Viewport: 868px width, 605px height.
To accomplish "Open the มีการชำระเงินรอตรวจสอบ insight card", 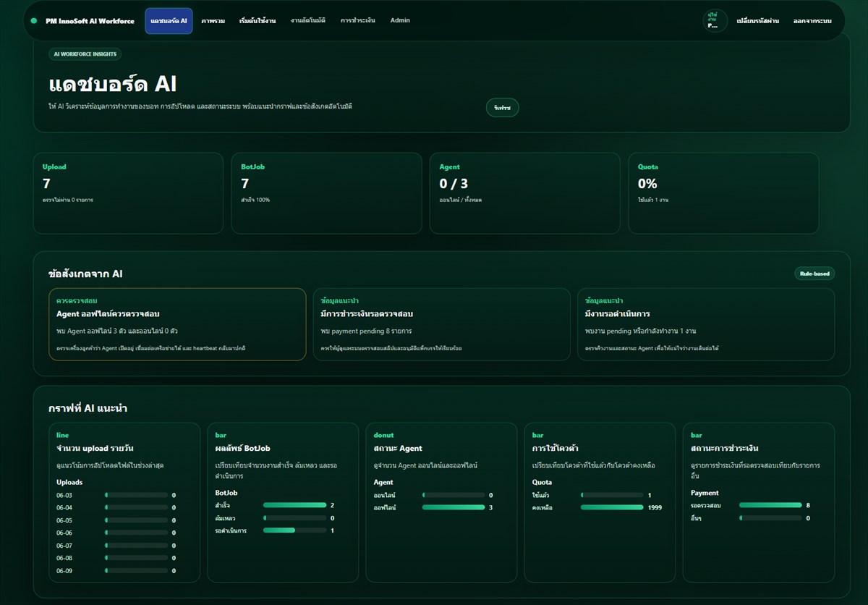I will (x=441, y=324).
